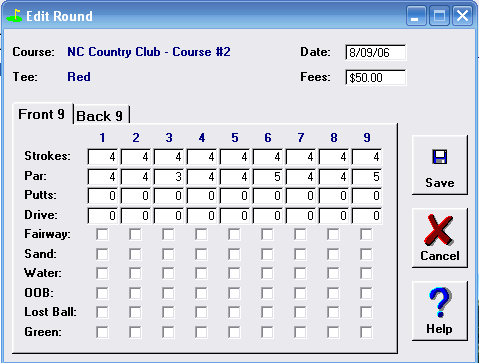Check Green box for hole 8
The height and width of the screenshot is (363, 479).
point(333,332)
